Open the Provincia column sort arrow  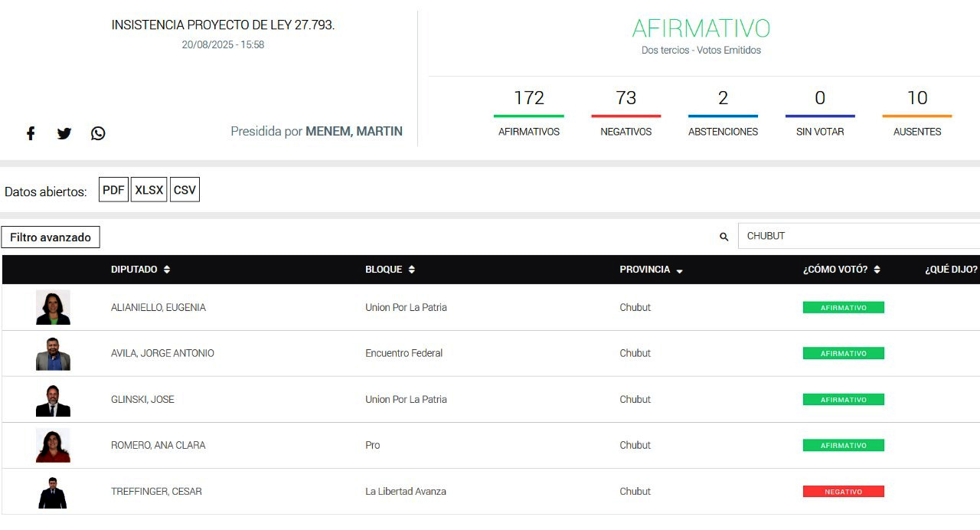coord(679,270)
